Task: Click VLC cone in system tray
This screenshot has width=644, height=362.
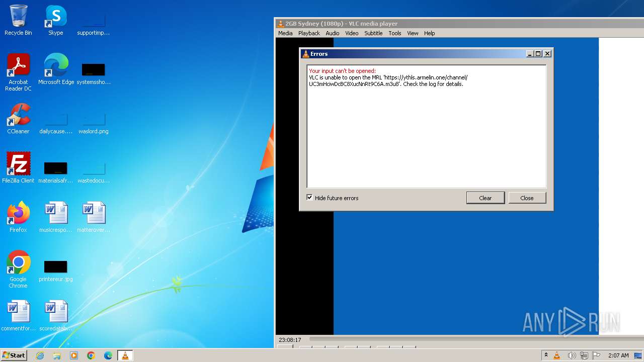Action: tap(557, 355)
